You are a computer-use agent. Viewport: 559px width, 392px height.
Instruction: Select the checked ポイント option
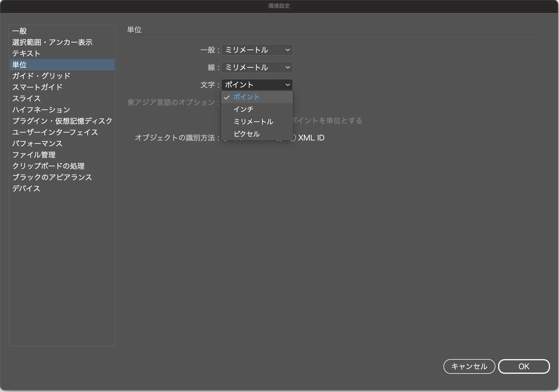tap(246, 97)
